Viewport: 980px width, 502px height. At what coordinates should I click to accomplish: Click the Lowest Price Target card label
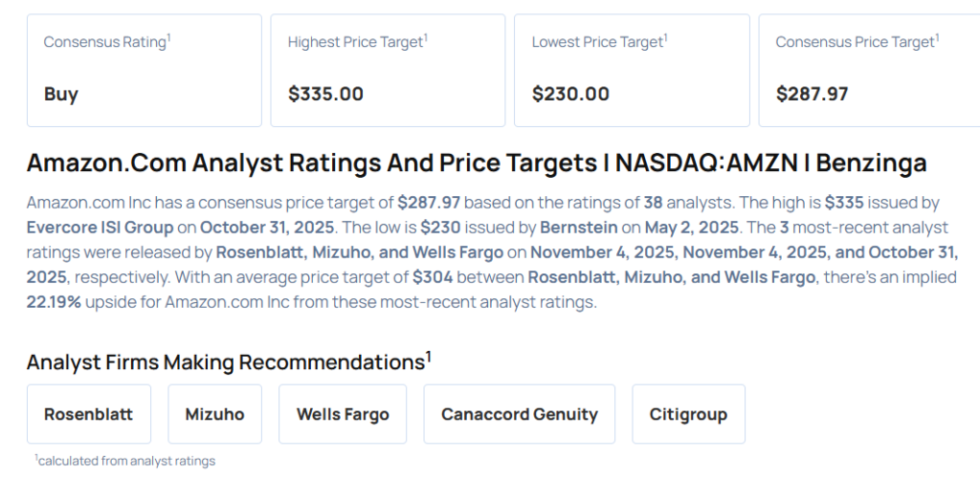(598, 42)
